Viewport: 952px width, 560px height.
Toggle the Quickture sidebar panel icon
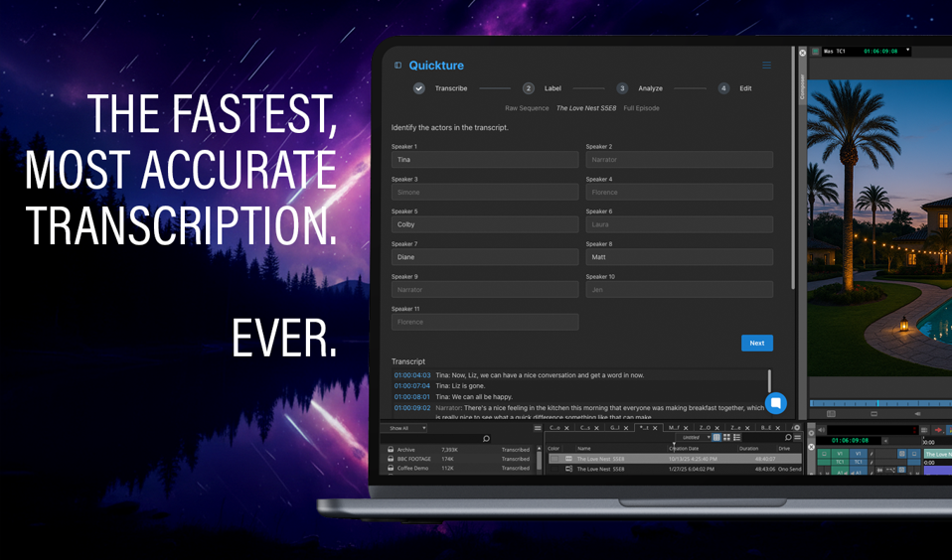click(x=398, y=66)
